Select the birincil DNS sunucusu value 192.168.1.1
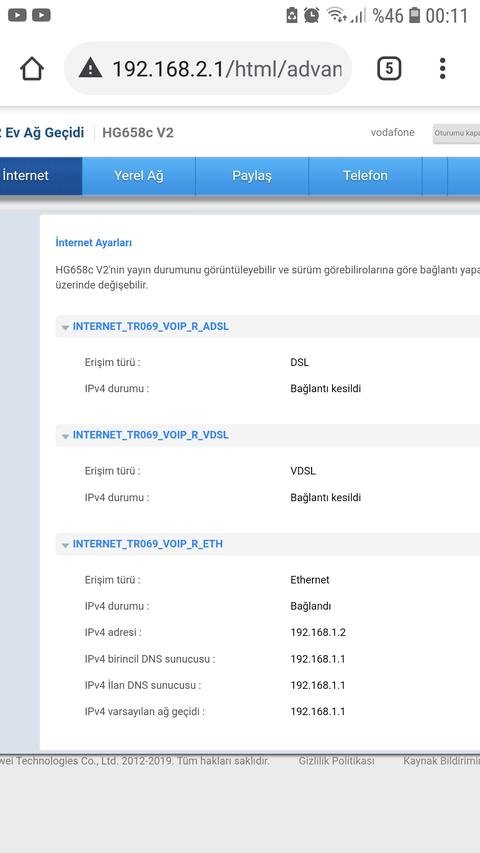480x853 pixels. [318, 659]
